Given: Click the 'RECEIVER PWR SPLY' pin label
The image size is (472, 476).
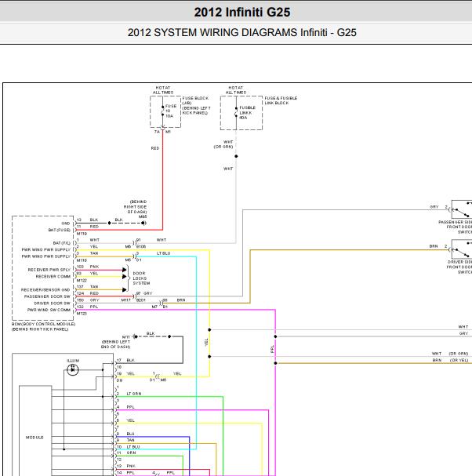Looking at the screenshot, I should (x=49, y=270).
